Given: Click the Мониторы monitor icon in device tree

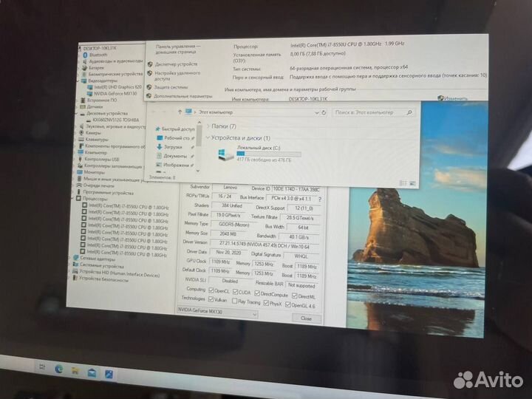Looking at the screenshot, I should [x=80, y=172].
